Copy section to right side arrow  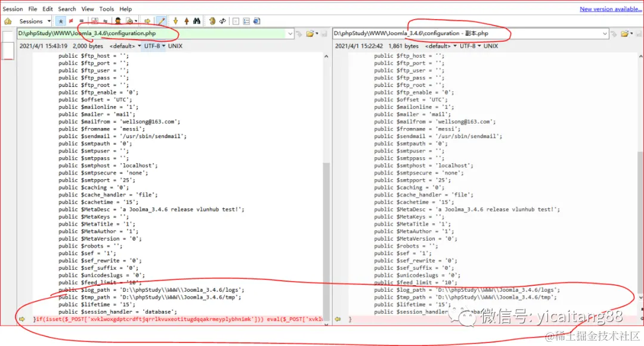tap(147, 21)
